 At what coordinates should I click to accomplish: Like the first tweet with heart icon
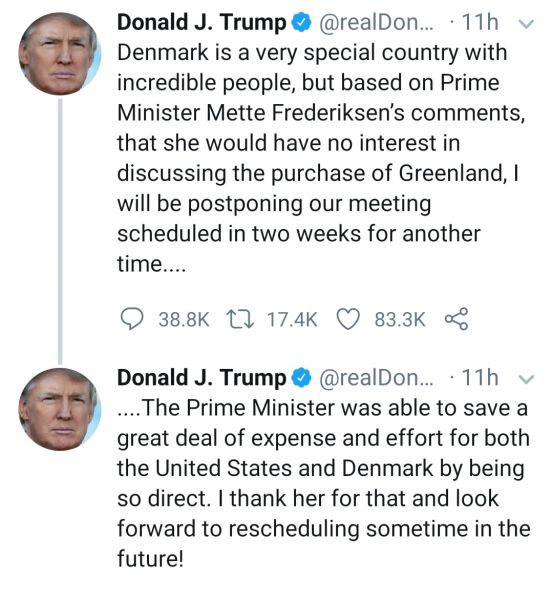[348, 319]
